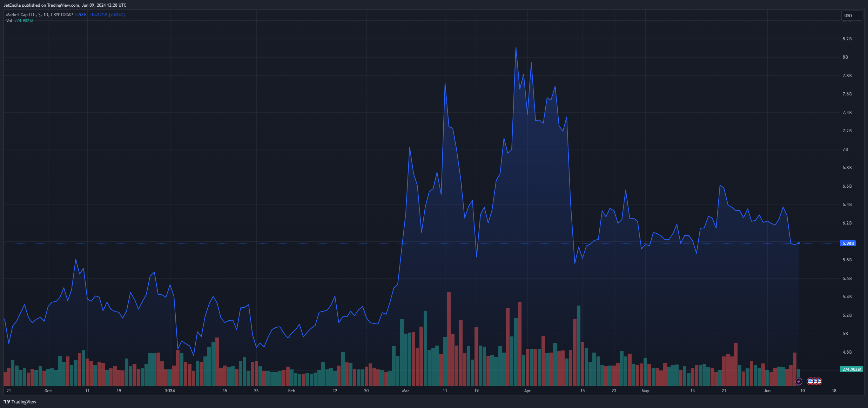Click the 8.2B price axis label
868x408 pixels.
point(847,39)
